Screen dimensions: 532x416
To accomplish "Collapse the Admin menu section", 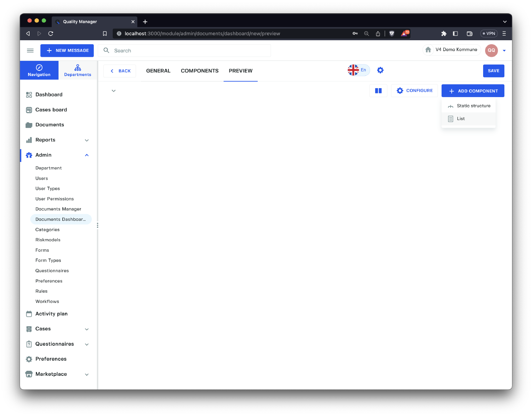I will (x=87, y=155).
